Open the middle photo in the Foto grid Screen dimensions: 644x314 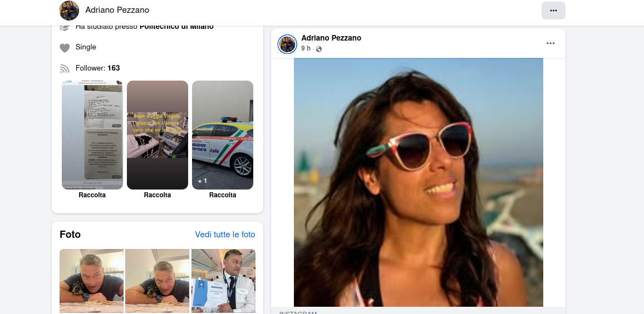click(x=157, y=281)
